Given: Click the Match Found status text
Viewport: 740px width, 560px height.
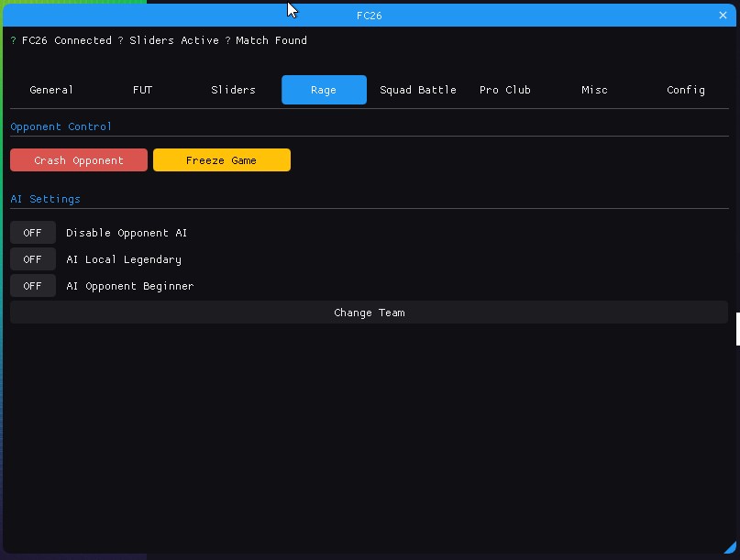Looking at the screenshot, I should coord(271,40).
